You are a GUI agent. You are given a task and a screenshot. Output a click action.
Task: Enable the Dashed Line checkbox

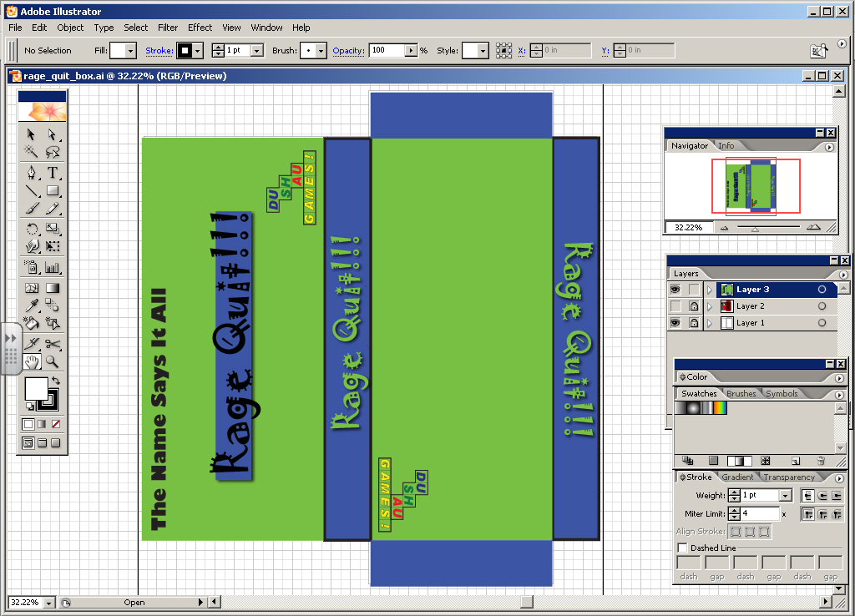pyautogui.click(x=683, y=548)
